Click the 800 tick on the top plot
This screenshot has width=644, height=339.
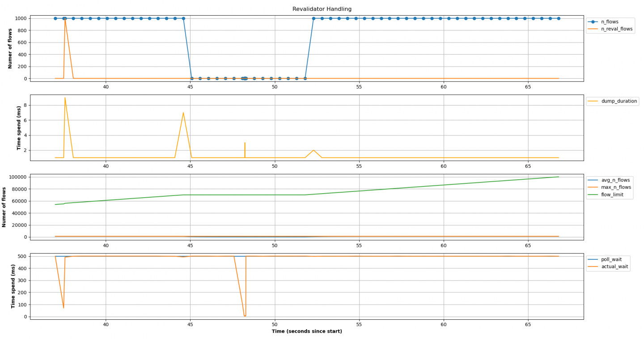click(23, 30)
